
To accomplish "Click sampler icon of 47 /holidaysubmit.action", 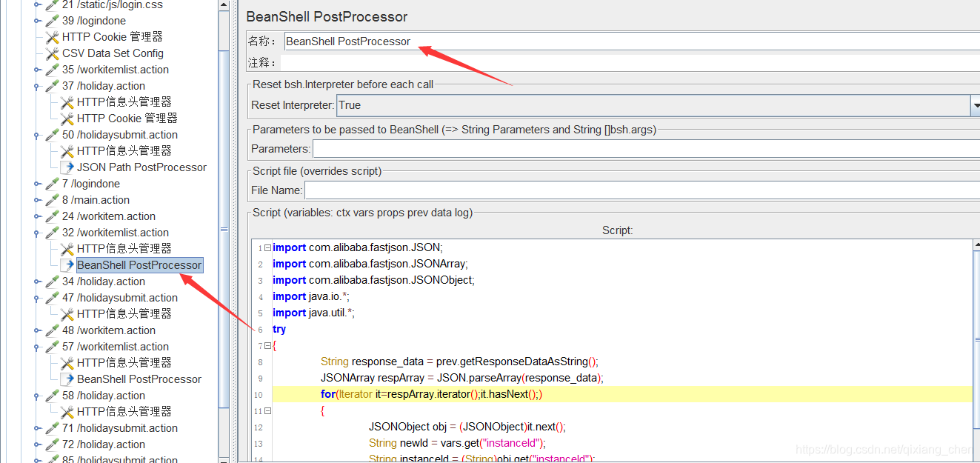I will [x=52, y=298].
